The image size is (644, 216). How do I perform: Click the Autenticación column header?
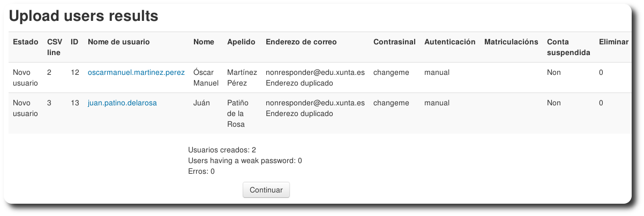click(x=450, y=42)
